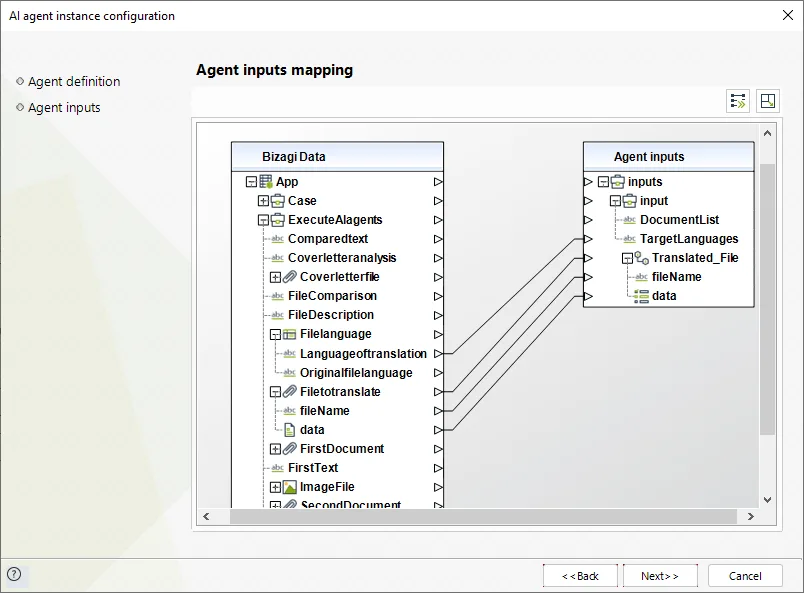Click the Filetotranslate paperclip icon

290,392
